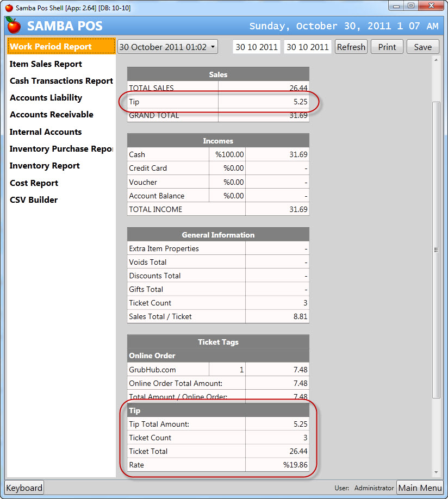This screenshot has width=448, height=499.
Task: Open Cost Report
Action: [x=34, y=183]
